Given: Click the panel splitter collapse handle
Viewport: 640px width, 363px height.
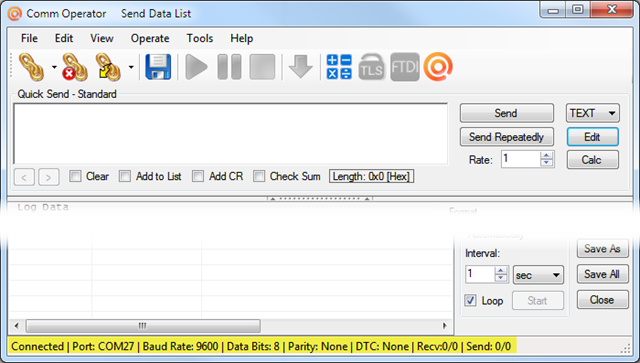Looking at the screenshot, I should [x=320, y=199].
